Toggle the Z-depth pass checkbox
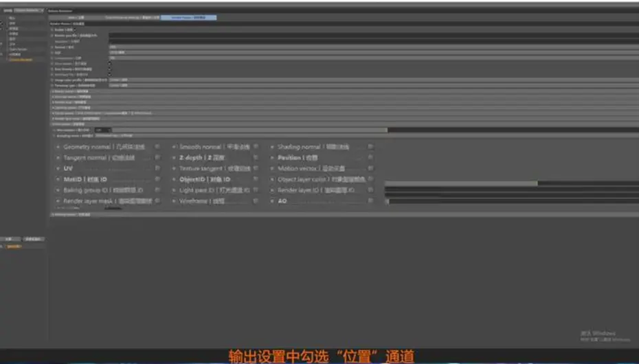The width and height of the screenshot is (639, 364). pyautogui.click(x=256, y=157)
